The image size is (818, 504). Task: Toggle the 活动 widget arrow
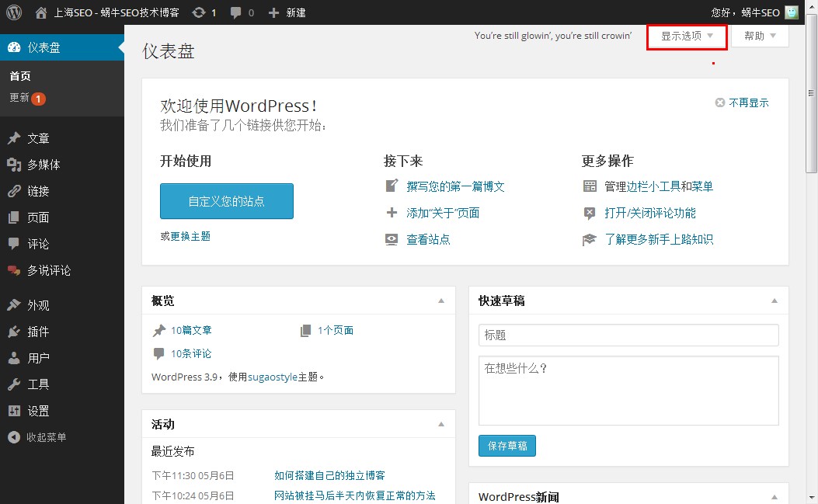[x=441, y=424]
